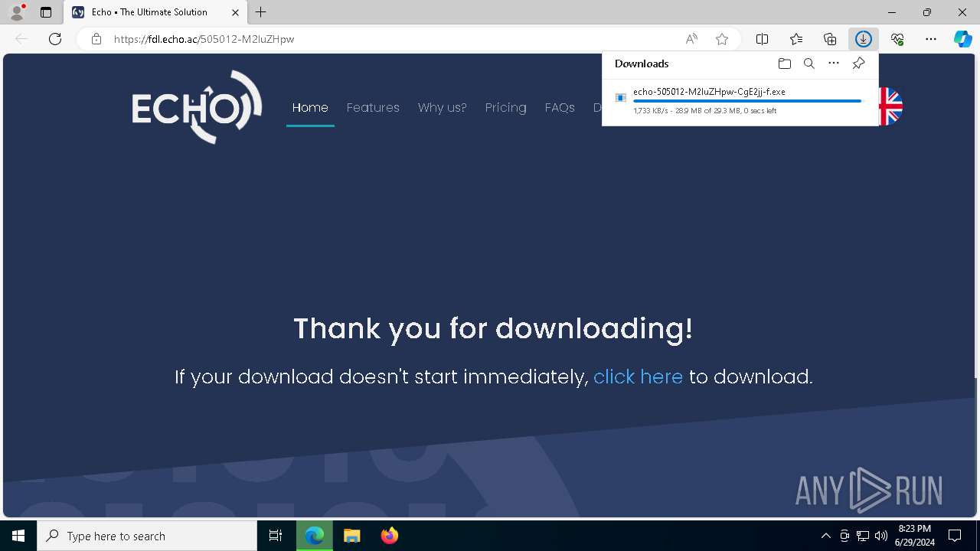Screen dimensions: 980x551
Task: Open network status tray icon
Action: 863,536
